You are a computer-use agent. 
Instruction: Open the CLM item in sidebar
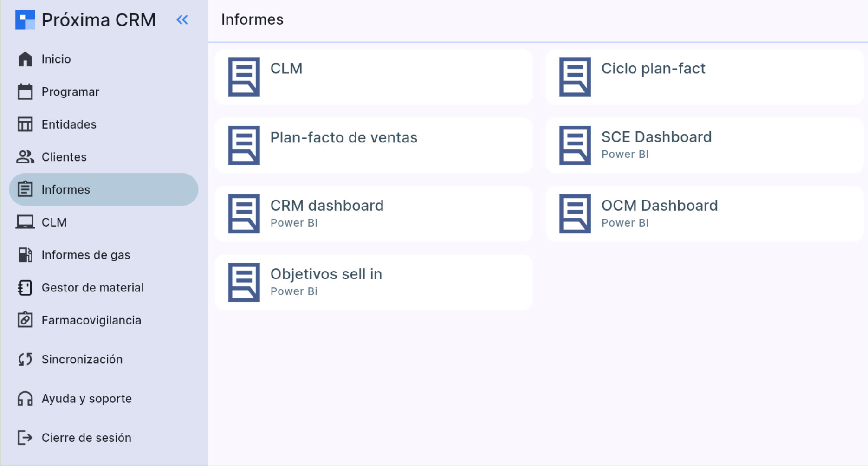[x=54, y=222]
